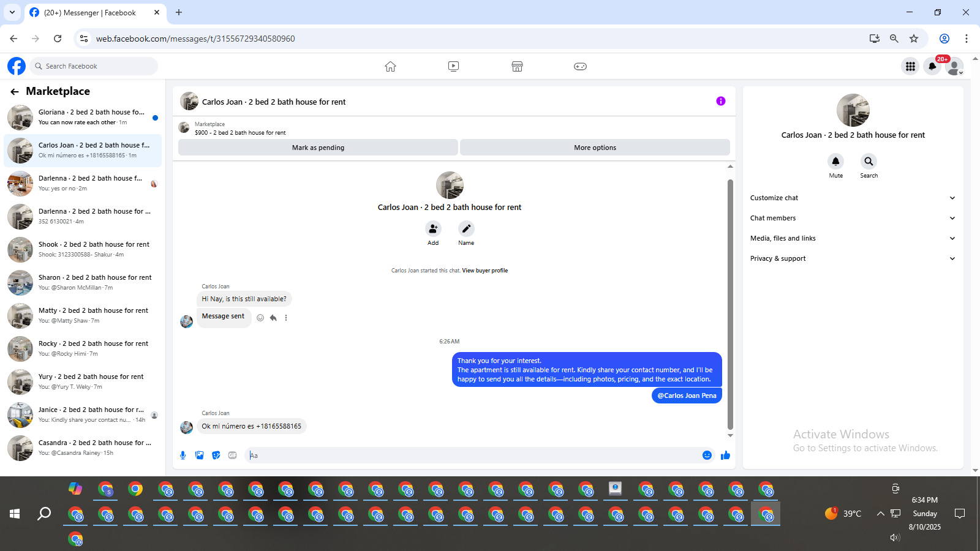This screenshot has height=551, width=980.
Task: Record a voice clip with microphone icon
Action: pos(183,455)
